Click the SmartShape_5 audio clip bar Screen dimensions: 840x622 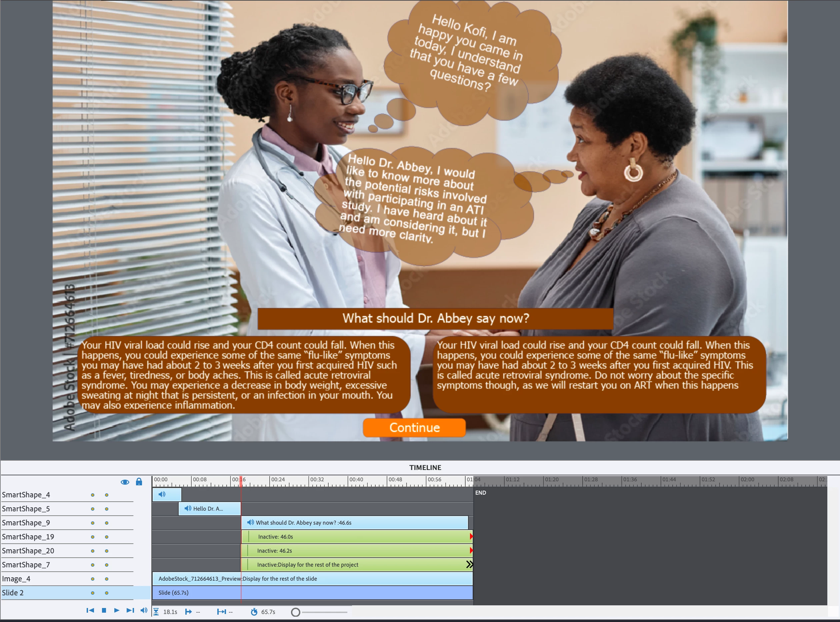[x=209, y=509]
